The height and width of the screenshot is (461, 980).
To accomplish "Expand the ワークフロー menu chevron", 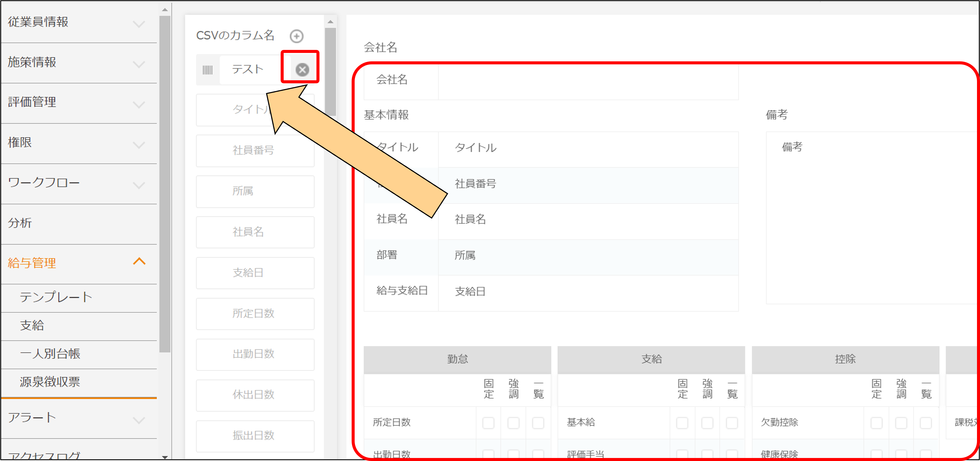I will [x=139, y=185].
